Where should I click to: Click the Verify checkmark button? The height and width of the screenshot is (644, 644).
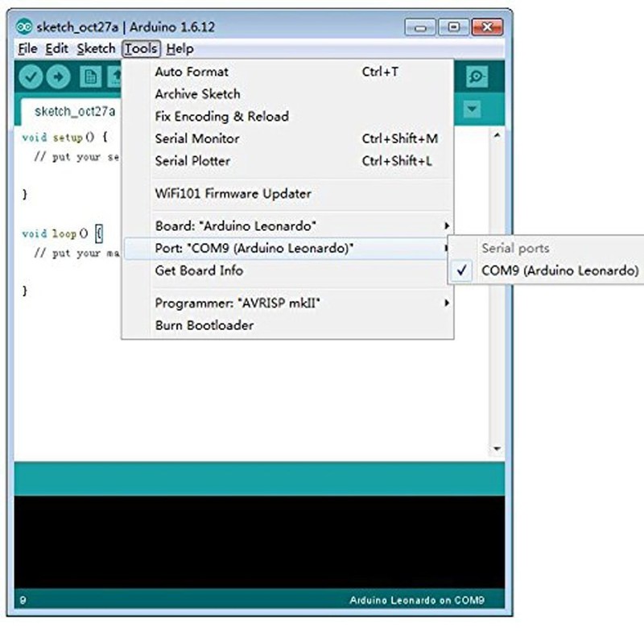click(31, 76)
